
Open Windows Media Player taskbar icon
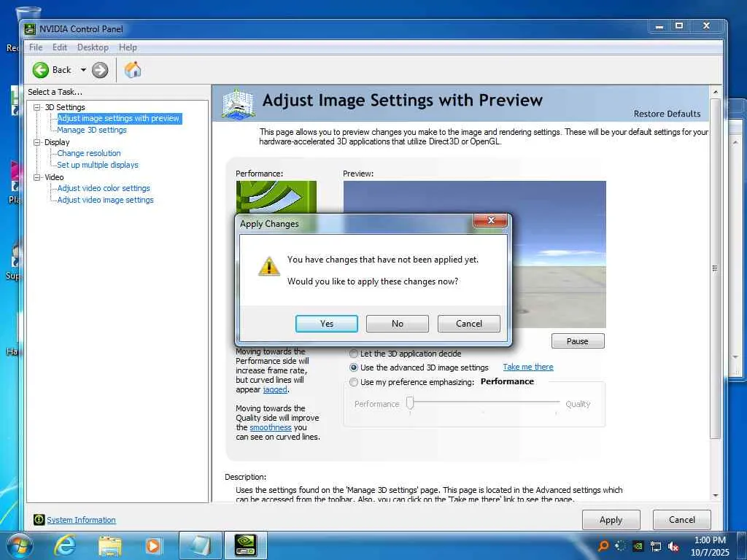click(153, 545)
